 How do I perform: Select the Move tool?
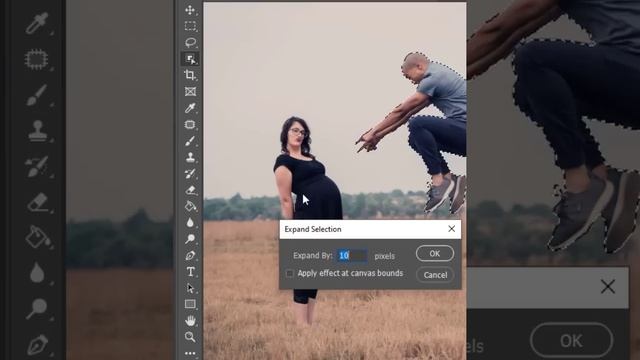[190, 10]
